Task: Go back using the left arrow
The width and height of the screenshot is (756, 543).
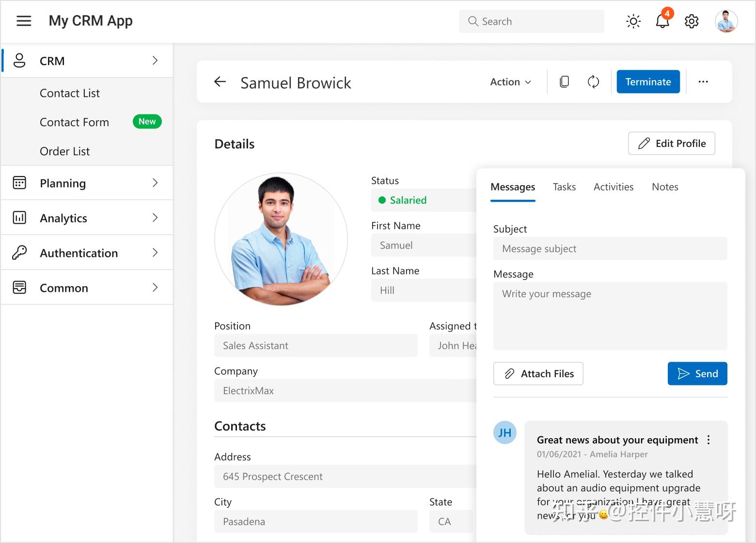Action: 220,82
